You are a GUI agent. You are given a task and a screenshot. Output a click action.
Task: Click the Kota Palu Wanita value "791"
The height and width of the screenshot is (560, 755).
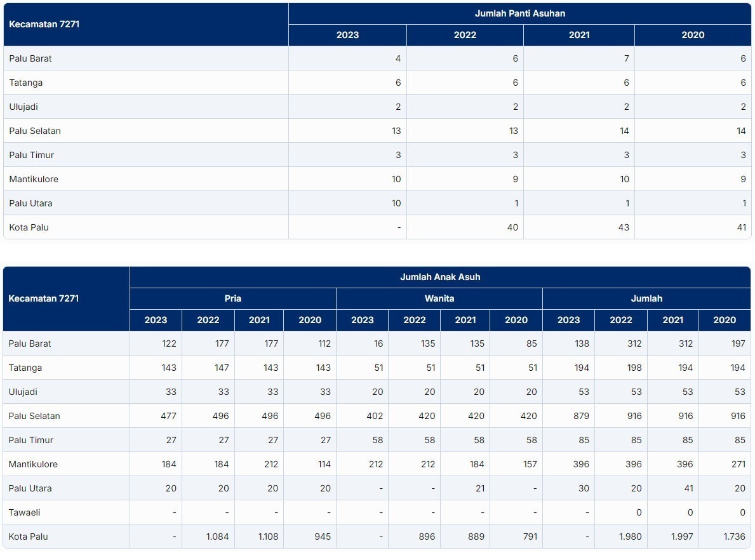tap(530, 537)
